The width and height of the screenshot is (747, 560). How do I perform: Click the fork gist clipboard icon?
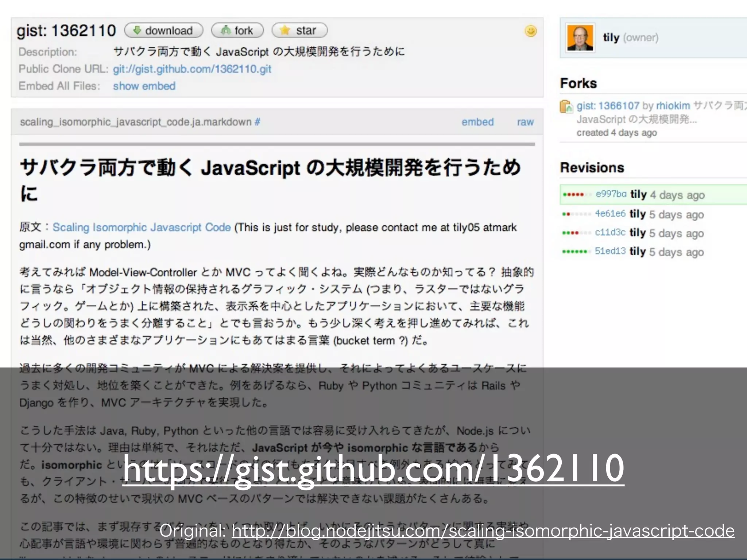point(566,106)
